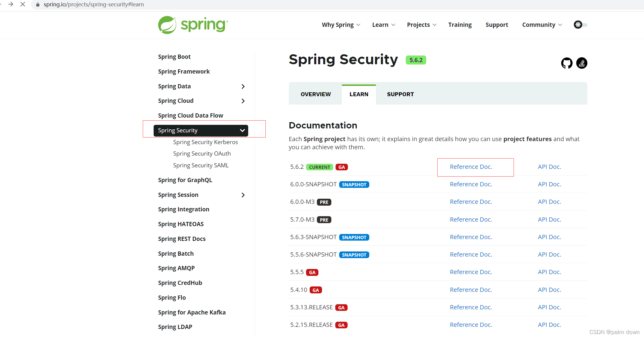The width and height of the screenshot is (644, 338).
Task: Open API Doc. for 6.0.0-SNAPSHOT
Action: [x=549, y=184]
